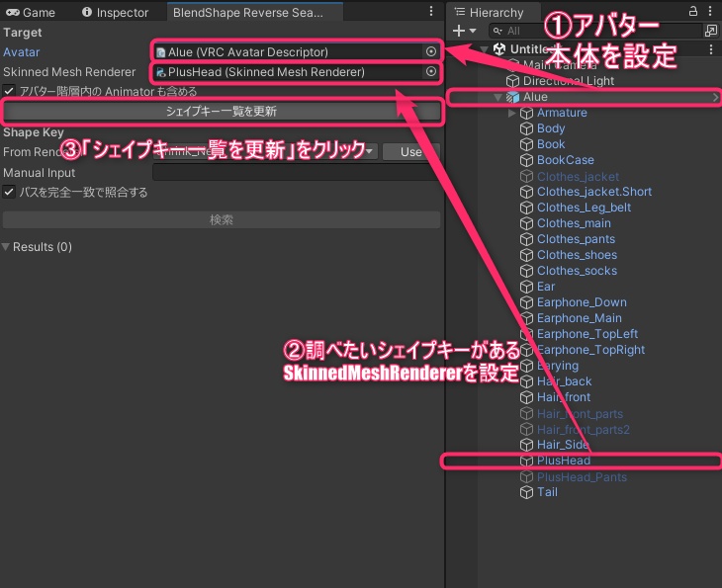
Task: Open the Hierarchy scene visibility picker icon
Action: pos(710,31)
